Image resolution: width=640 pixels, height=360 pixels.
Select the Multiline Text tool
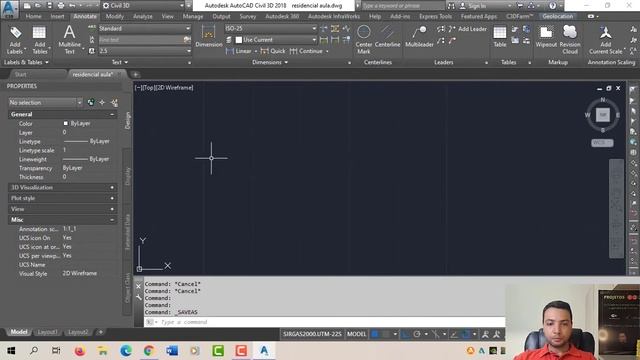[69, 40]
